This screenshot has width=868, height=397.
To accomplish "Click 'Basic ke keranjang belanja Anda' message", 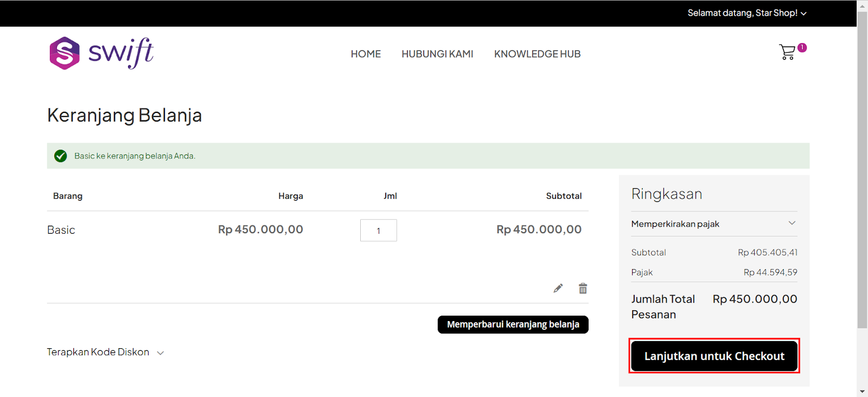I will tap(135, 156).
